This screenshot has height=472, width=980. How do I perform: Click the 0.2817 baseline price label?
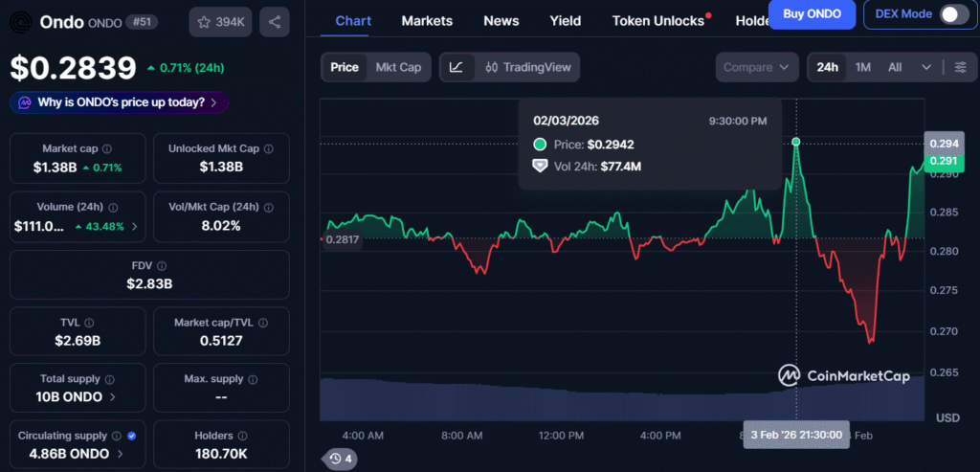pos(343,238)
